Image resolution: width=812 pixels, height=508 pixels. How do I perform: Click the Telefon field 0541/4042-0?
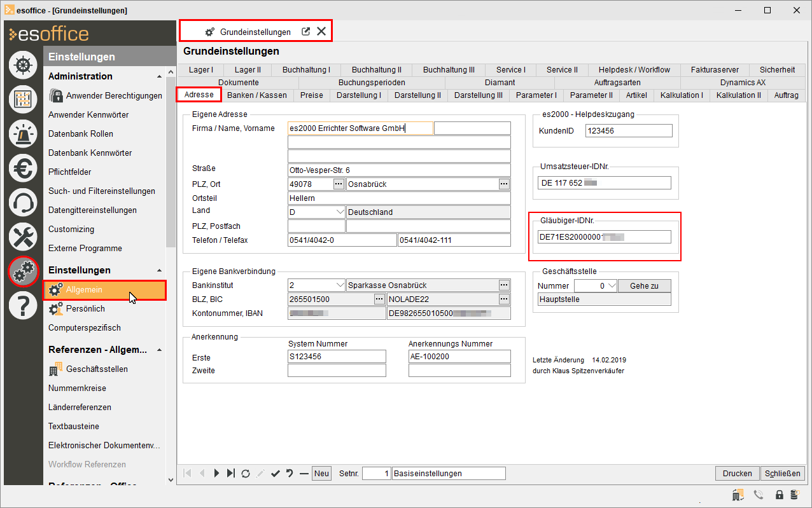[x=342, y=240]
